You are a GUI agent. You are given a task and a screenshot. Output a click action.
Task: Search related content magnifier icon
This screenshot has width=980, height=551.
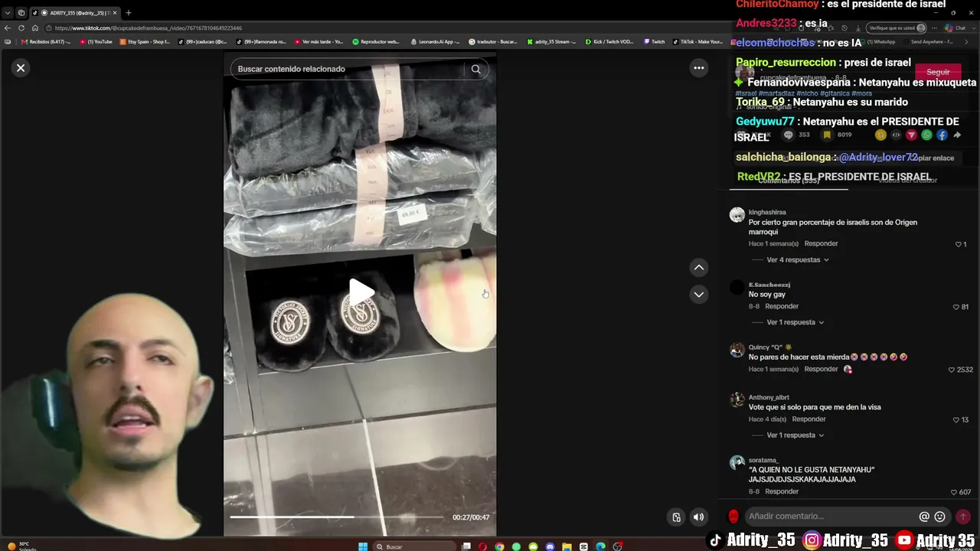point(475,69)
